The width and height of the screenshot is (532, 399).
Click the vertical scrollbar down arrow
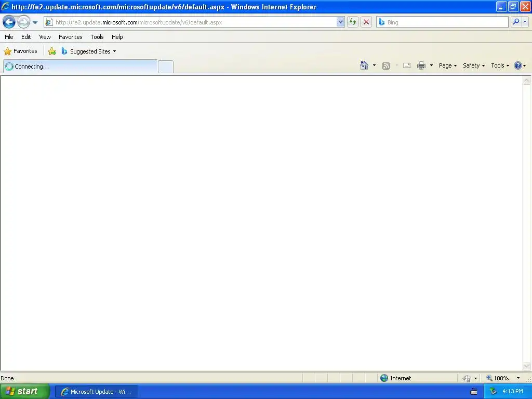tap(527, 366)
